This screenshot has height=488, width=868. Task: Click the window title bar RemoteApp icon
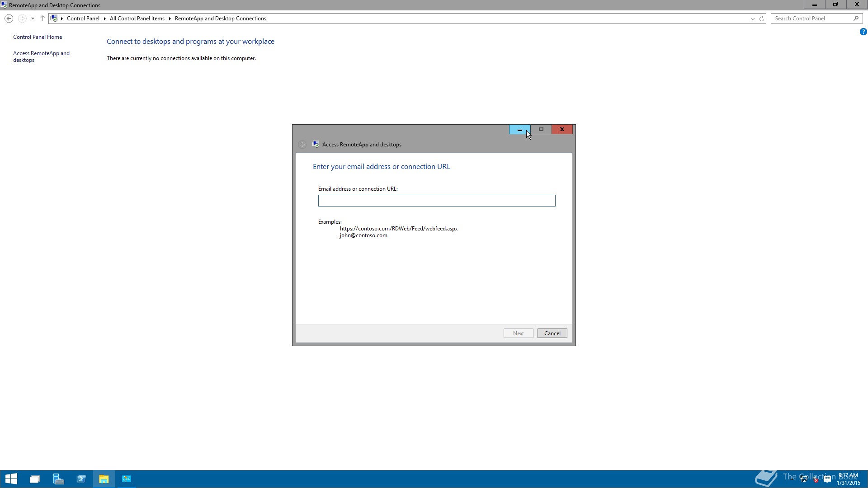(4, 5)
